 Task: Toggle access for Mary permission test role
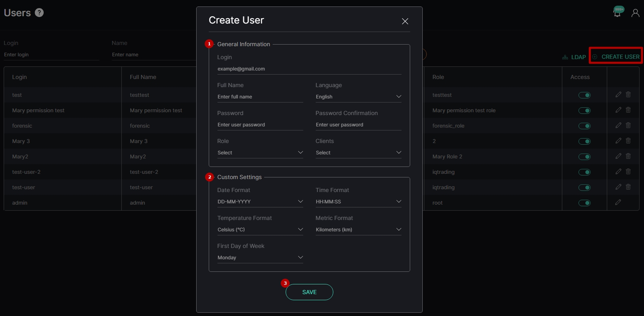(x=585, y=111)
